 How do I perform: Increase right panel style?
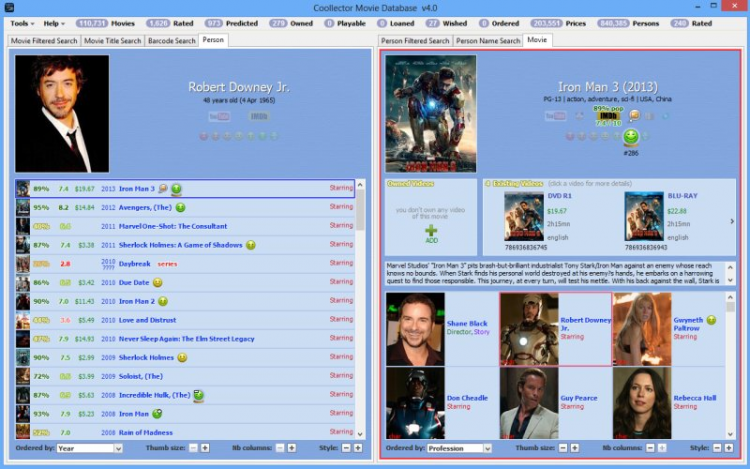tap(728, 448)
